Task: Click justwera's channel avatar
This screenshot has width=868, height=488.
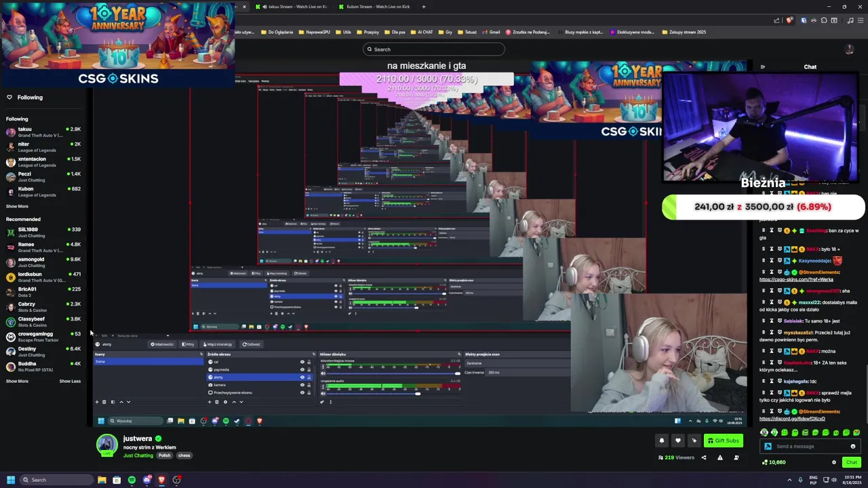Action: (106, 445)
